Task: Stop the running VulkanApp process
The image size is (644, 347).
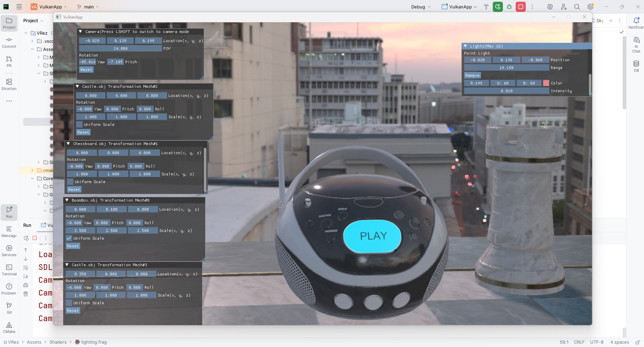Action: (521, 7)
